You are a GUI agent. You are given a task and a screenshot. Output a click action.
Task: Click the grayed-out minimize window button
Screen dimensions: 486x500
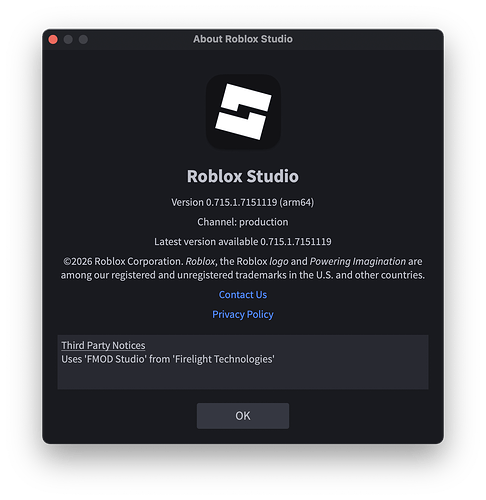pos(68,39)
